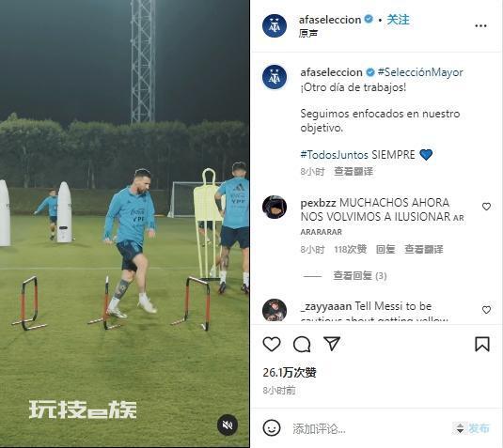The width and height of the screenshot is (503, 448).
Task: Like _zayyaaan's comment
Action: (x=486, y=310)
